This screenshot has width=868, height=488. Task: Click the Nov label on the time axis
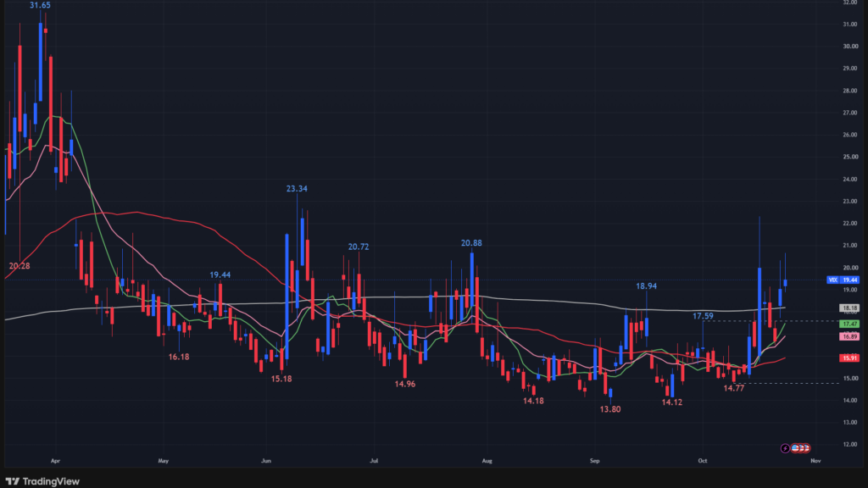point(815,460)
